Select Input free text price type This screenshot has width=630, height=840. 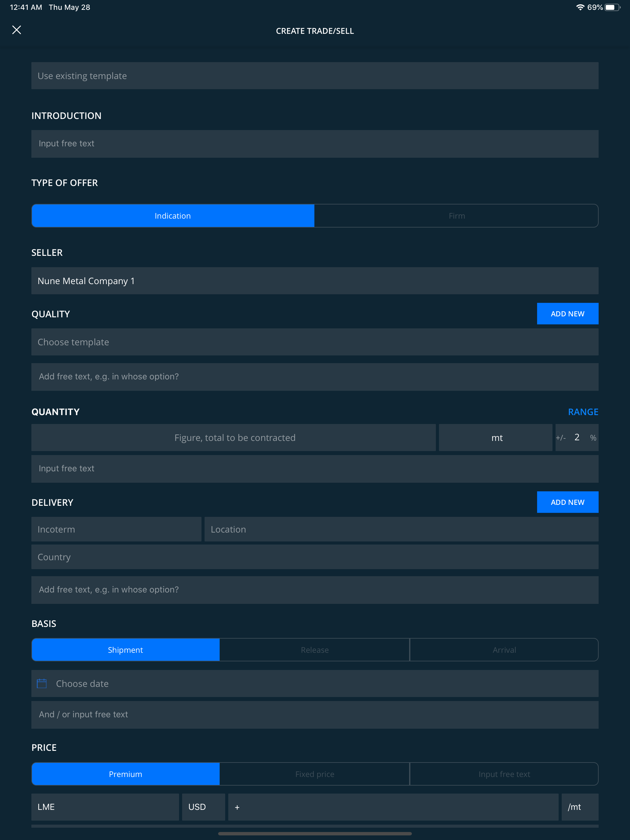504,774
